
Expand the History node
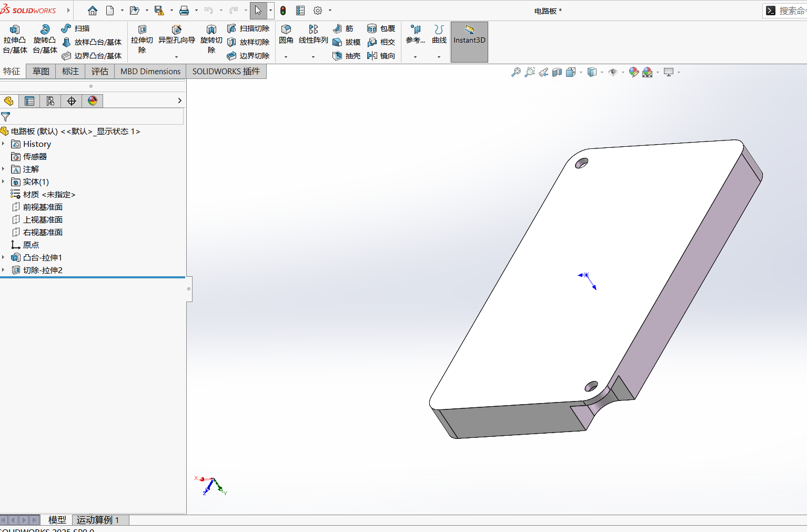click(3, 144)
